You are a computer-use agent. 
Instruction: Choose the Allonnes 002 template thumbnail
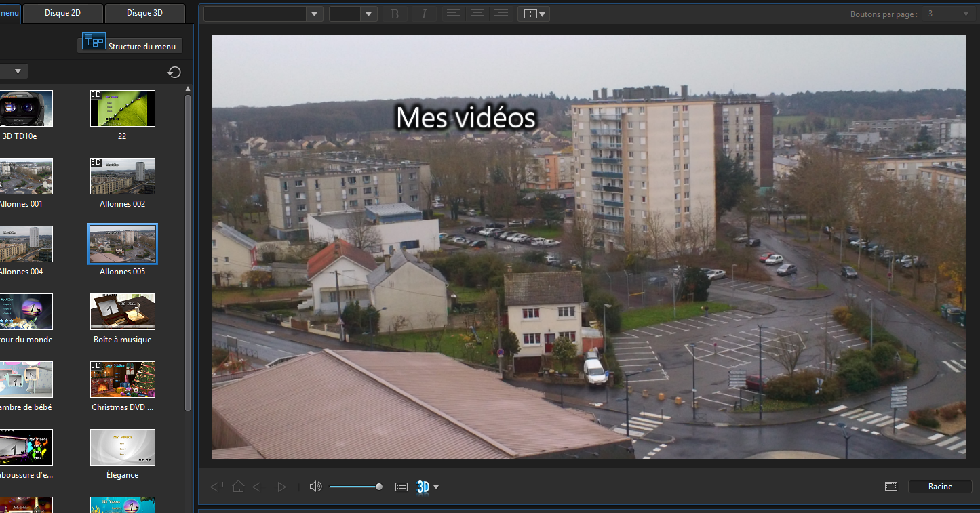pos(123,176)
